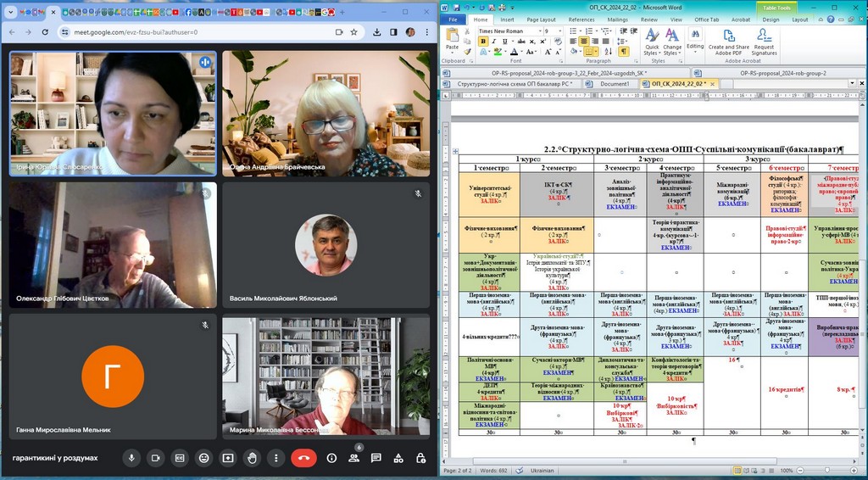Open the emoji reactions in Meet
The height and width of the screenshot is (480, 868).
[x=203, y=458]
